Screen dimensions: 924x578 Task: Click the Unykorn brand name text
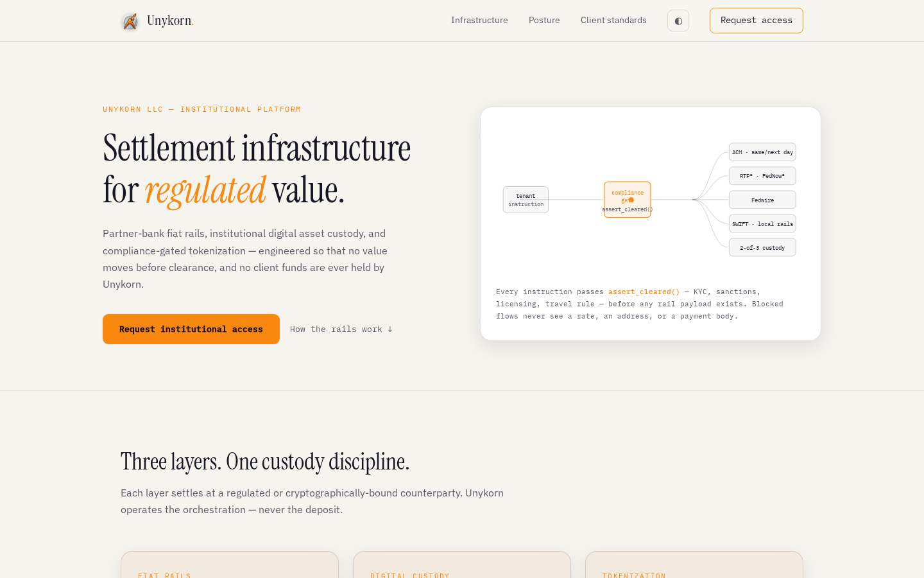click(x=170, y=21)
